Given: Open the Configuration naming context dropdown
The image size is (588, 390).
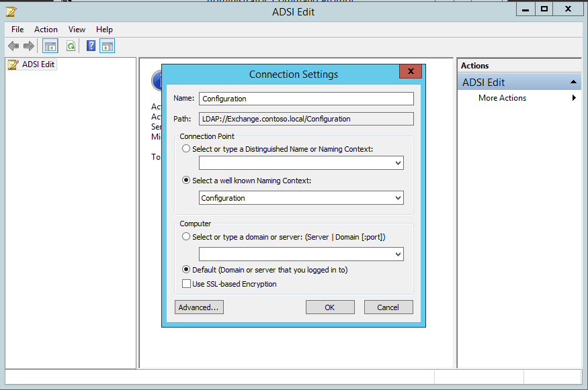Looking at the screenshot, I should pos(398,198).
